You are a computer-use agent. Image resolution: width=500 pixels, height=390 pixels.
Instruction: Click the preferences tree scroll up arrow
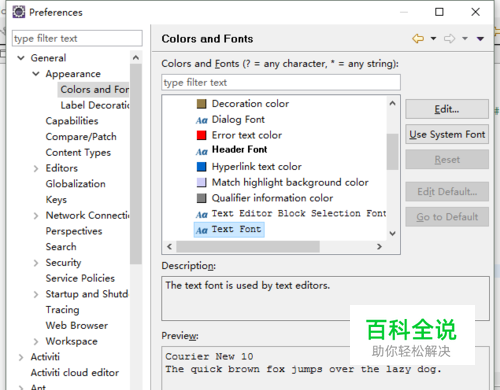[x=136, y=58]
